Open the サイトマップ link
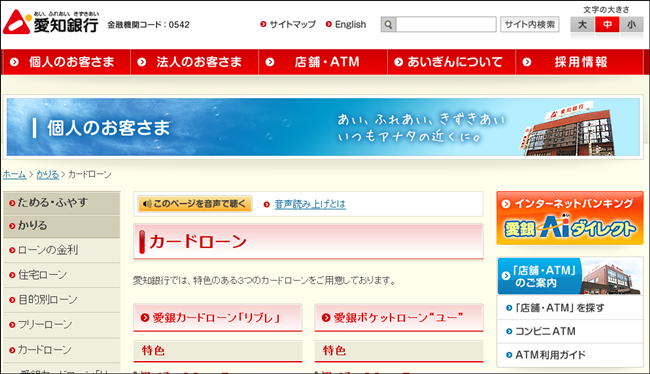 [293, 24]
